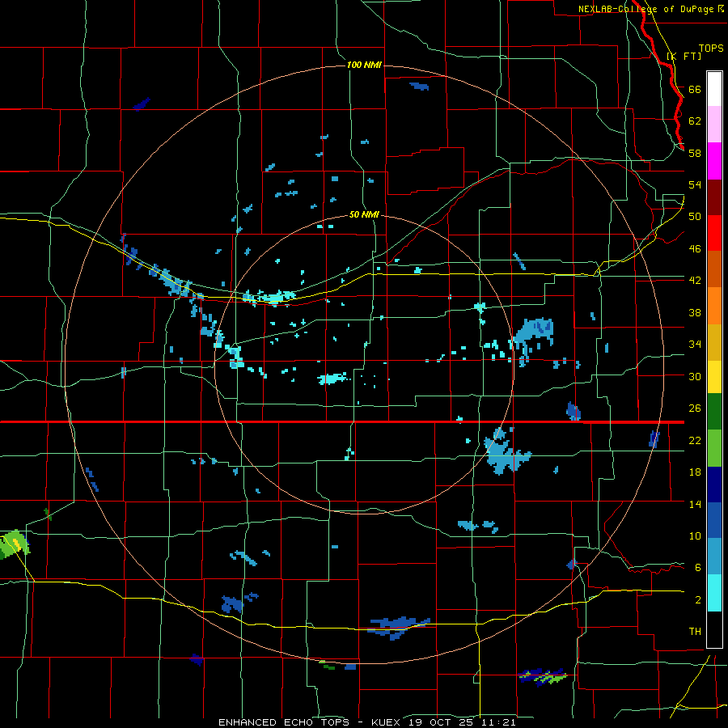Click the "30" legend value

pos(695,376)
